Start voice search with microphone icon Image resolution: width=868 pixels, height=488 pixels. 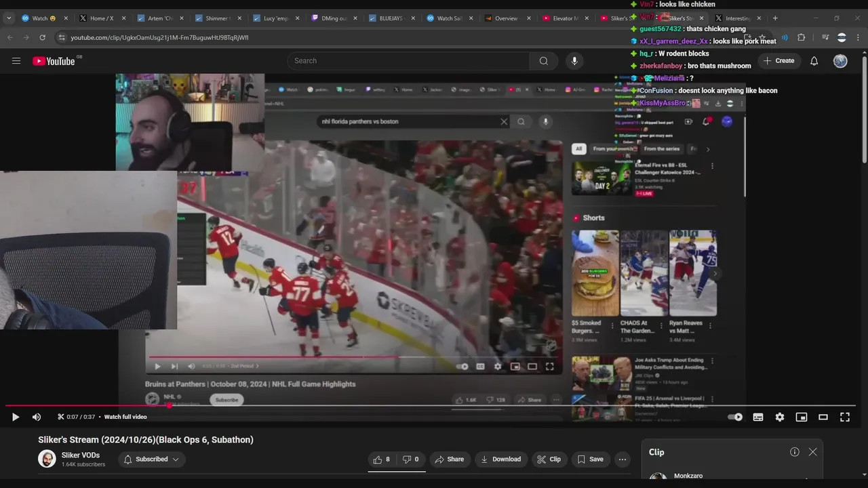point(574,61)
